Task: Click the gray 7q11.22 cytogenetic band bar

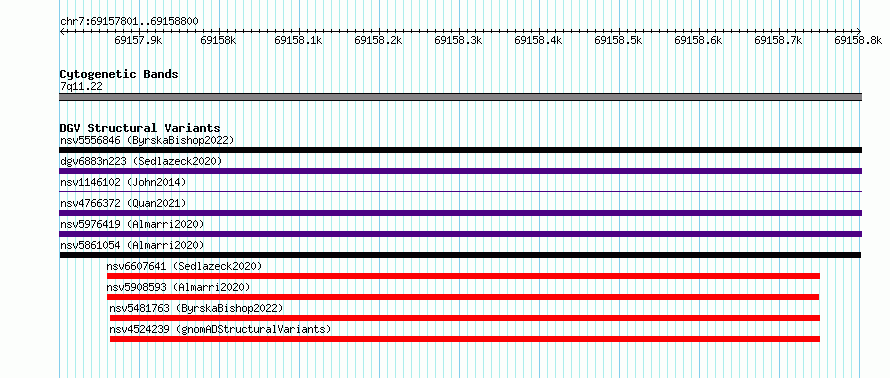Action: click(461, 97)
